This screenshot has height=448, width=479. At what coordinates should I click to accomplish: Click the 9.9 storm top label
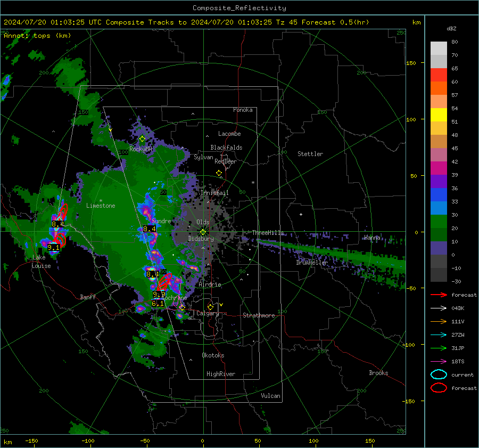point(159,295)
